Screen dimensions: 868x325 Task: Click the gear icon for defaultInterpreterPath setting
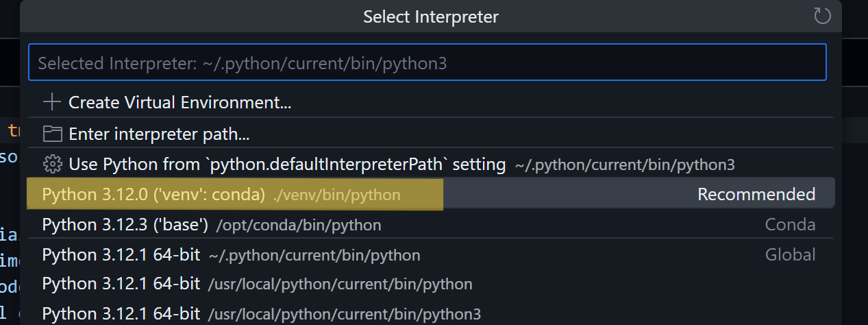[51, 165]
